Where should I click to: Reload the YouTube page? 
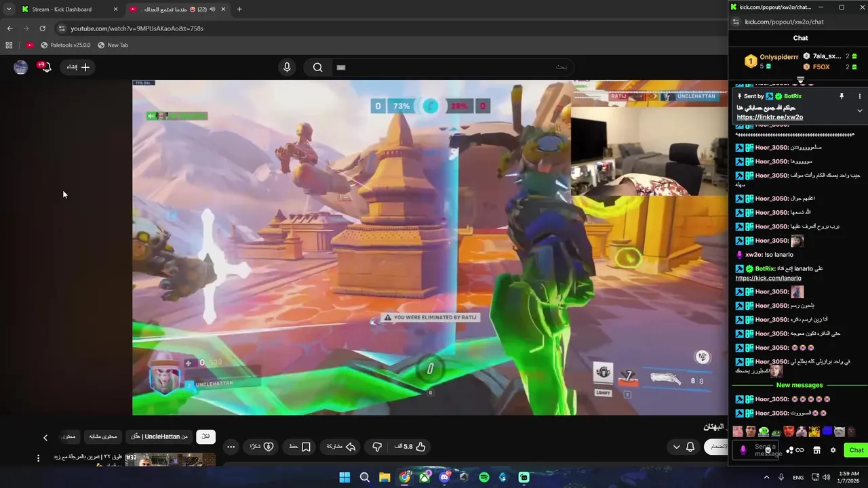tap(42, 28)
